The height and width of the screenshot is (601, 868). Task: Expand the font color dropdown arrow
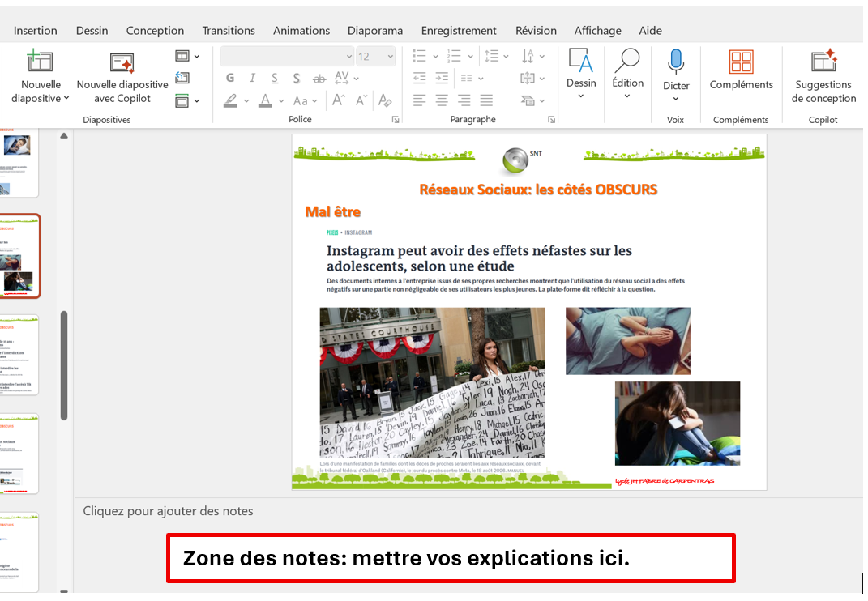(281, 100)
